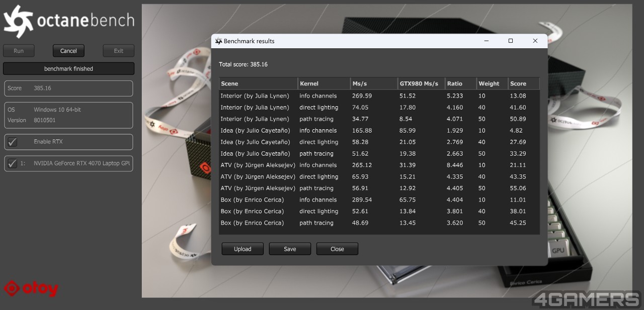Image resolution: width=644 pixels, height=310 pixels.
Task: Click the Benchmark results window icon
Action: coord(218,41)
